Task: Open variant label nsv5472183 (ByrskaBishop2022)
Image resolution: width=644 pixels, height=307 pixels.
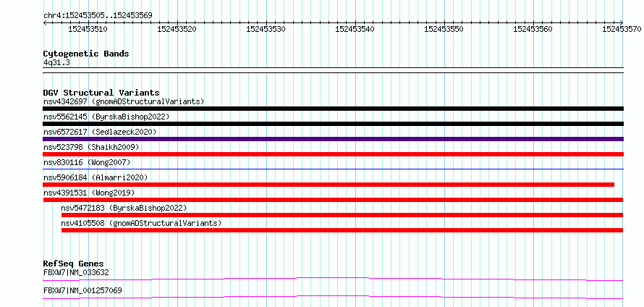Action: click(x=124, y=208)
